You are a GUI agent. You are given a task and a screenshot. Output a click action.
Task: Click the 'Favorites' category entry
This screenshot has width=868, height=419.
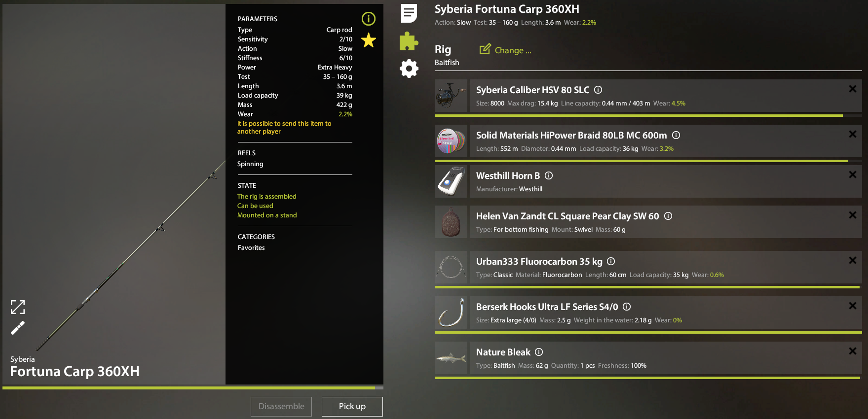point(251,247)
